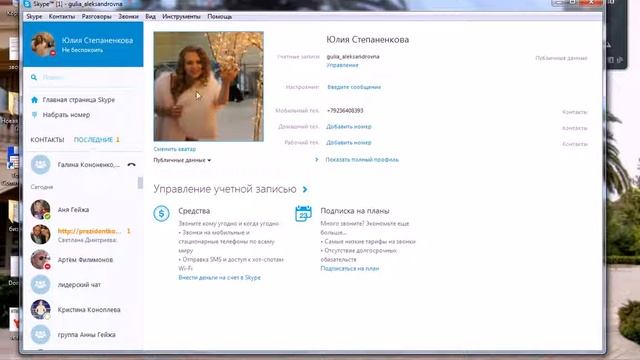The height and width of the screenshot is (360, 640).
Task: Open Публичные данные dropdown under avatar
Action: pos(182,160)
